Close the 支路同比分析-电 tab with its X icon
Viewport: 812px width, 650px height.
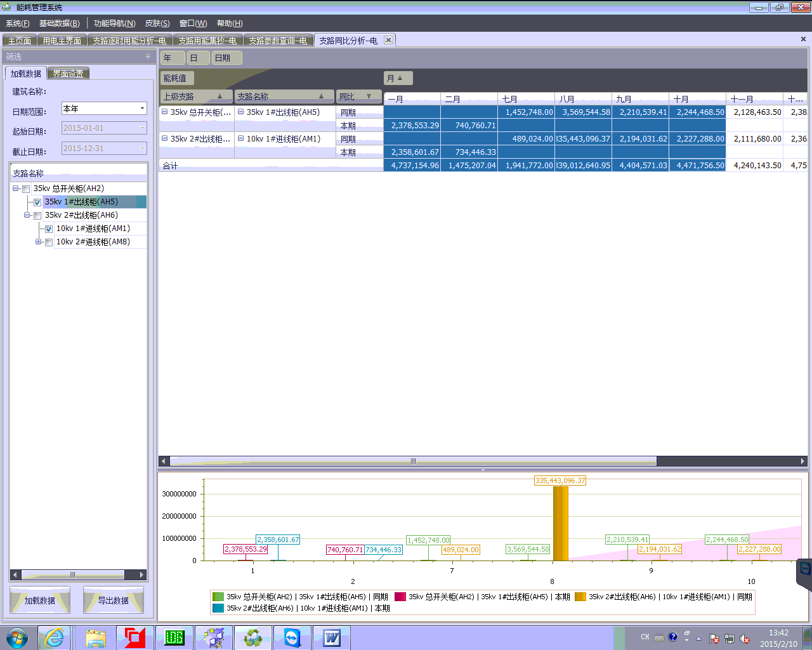coord(388,40)
